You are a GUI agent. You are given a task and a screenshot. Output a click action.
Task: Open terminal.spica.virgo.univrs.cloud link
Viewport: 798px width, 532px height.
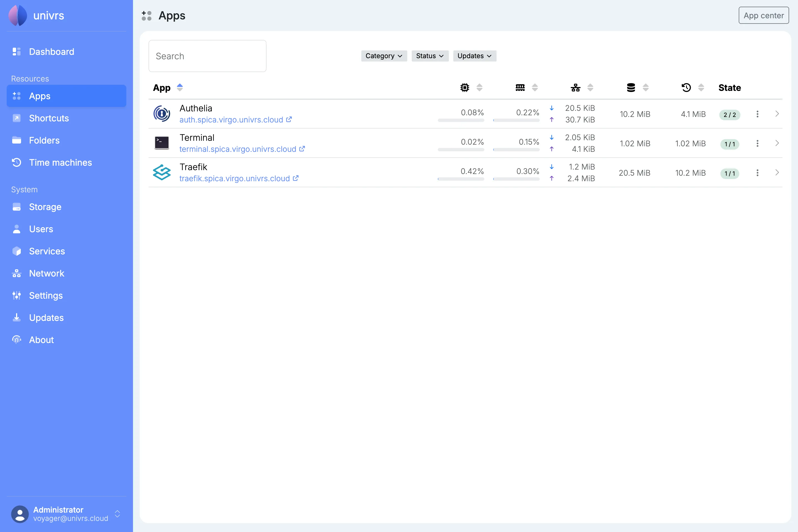tap(237, 149)
